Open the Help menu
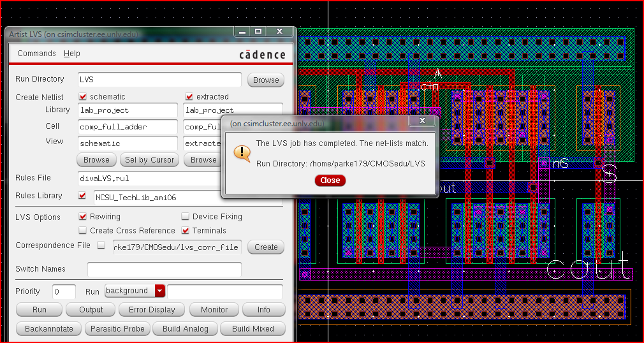The height and width of the screenshot is (343, 644). click(x=72, y=54)
